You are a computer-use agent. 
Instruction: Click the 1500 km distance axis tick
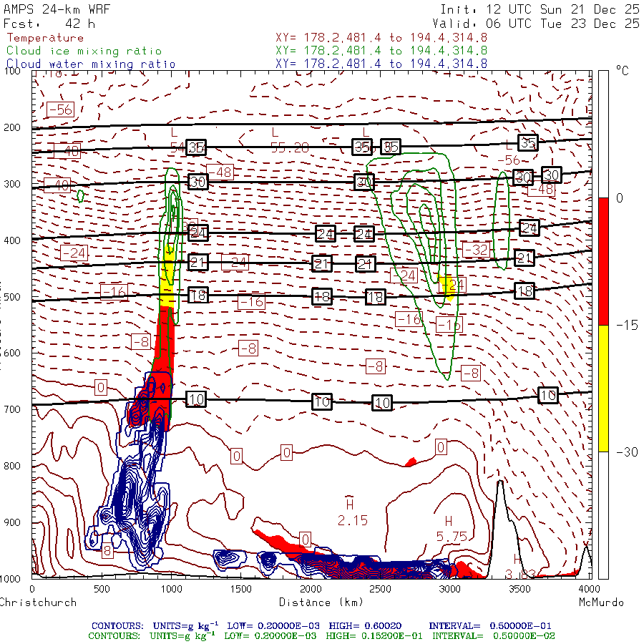[241, 589]
